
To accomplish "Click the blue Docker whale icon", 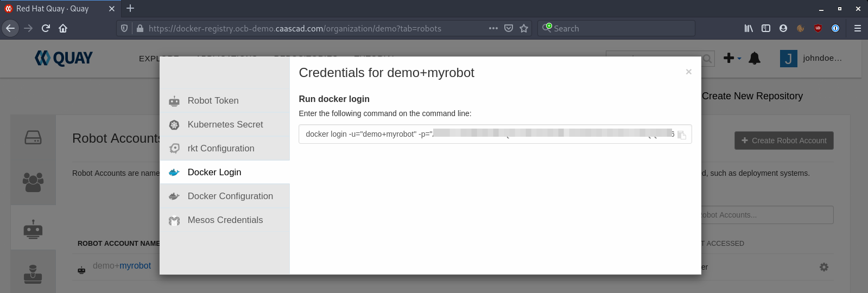I will click(x=174, y=173).
